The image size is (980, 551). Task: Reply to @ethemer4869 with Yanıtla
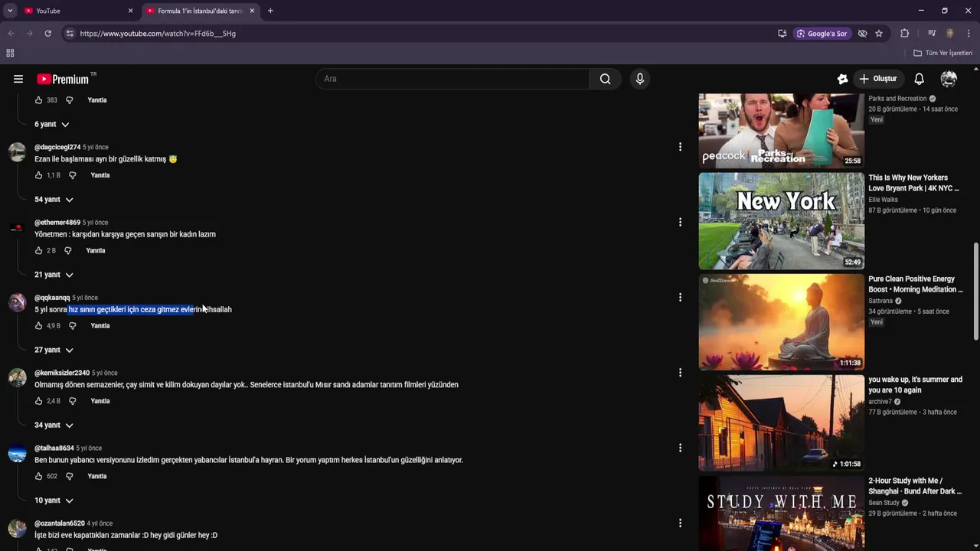(96, 250)
